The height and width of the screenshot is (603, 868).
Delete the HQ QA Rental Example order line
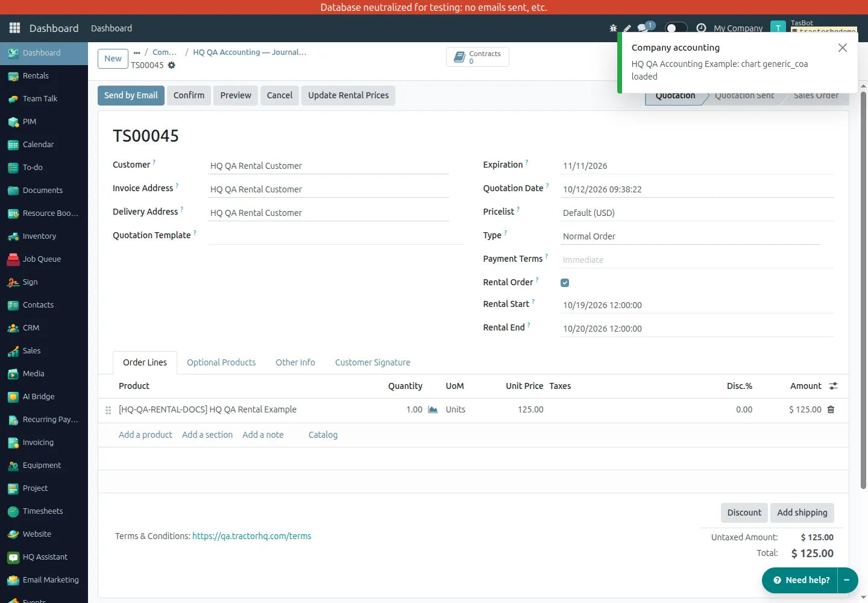(x=831, y=409)
